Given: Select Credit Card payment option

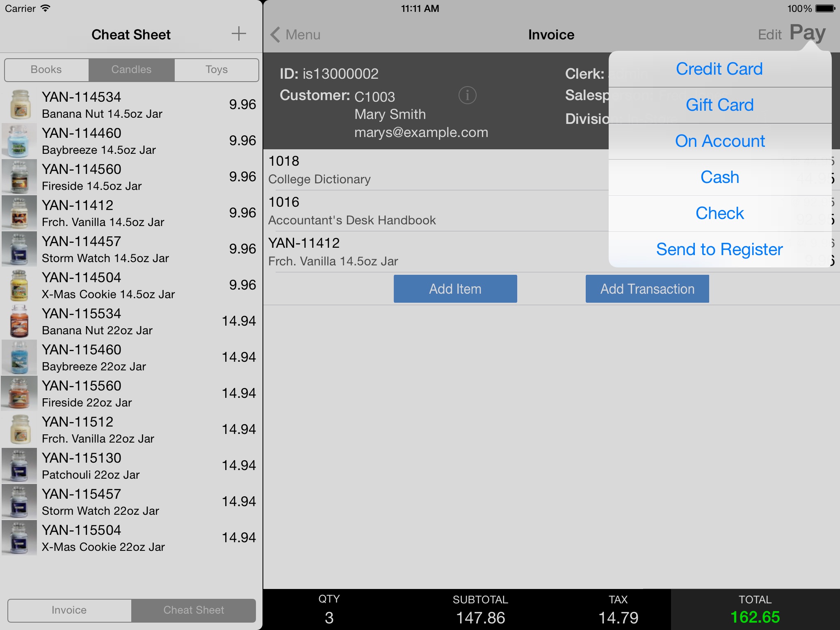Looking at the screenshot, I should point(720,68).
